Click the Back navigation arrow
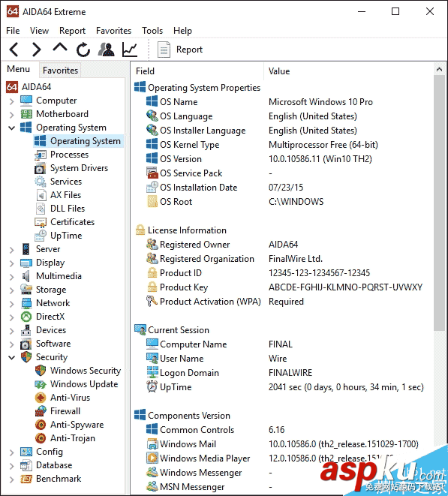Screen dimensions: 448x496 point(14,50)
